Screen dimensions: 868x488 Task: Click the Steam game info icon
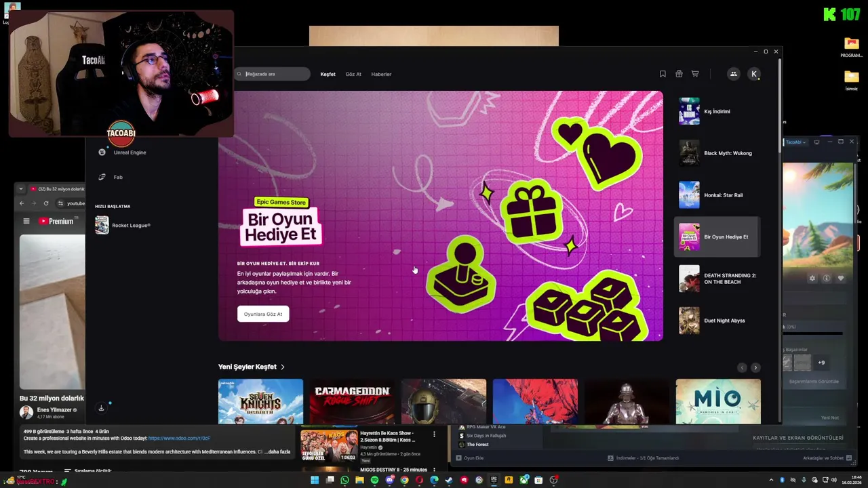tap(827, 279)
